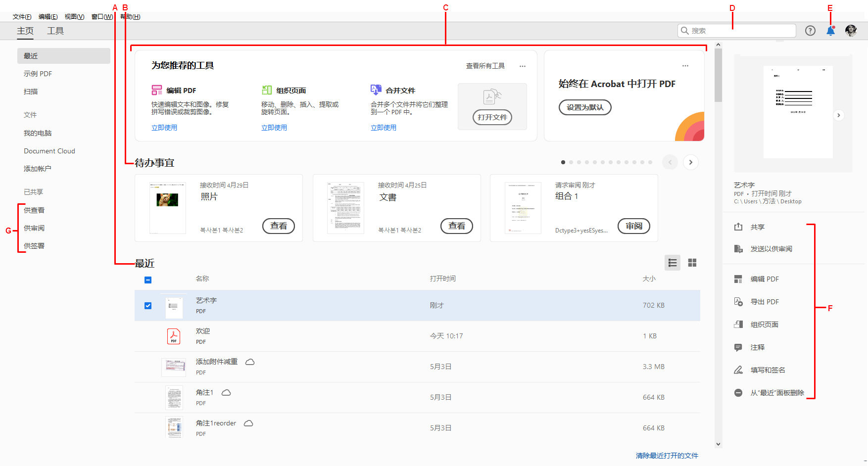Viewport: 868px width, 466px height.
Task: Click the cloud icon next to 角注1
Action: [226, 392]
